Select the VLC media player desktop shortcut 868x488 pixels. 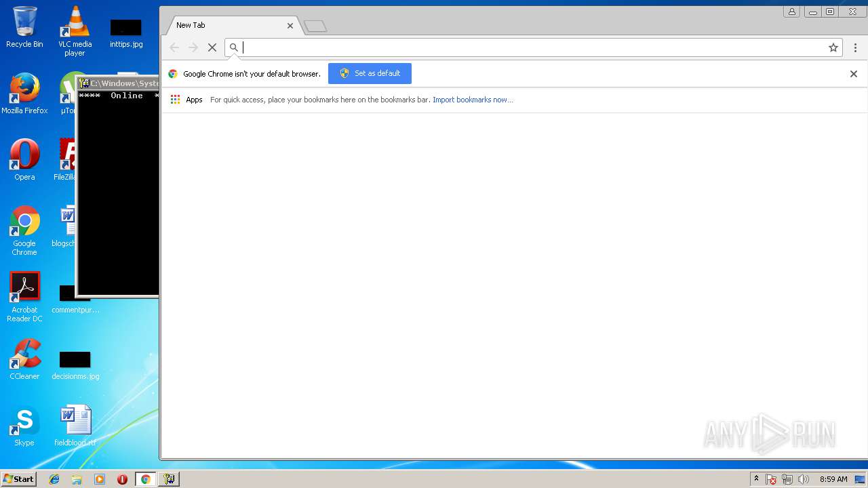click(x=75, y=30)
